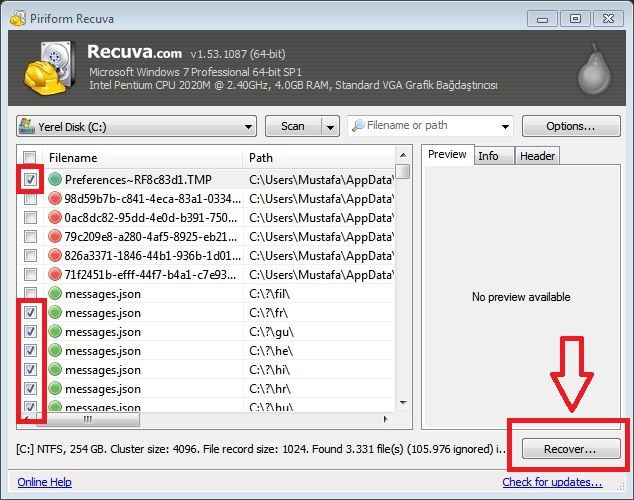634x500 pixels.
Task: Click the Recuva hard-hat logo icon
Action: (x=49, y=68)
